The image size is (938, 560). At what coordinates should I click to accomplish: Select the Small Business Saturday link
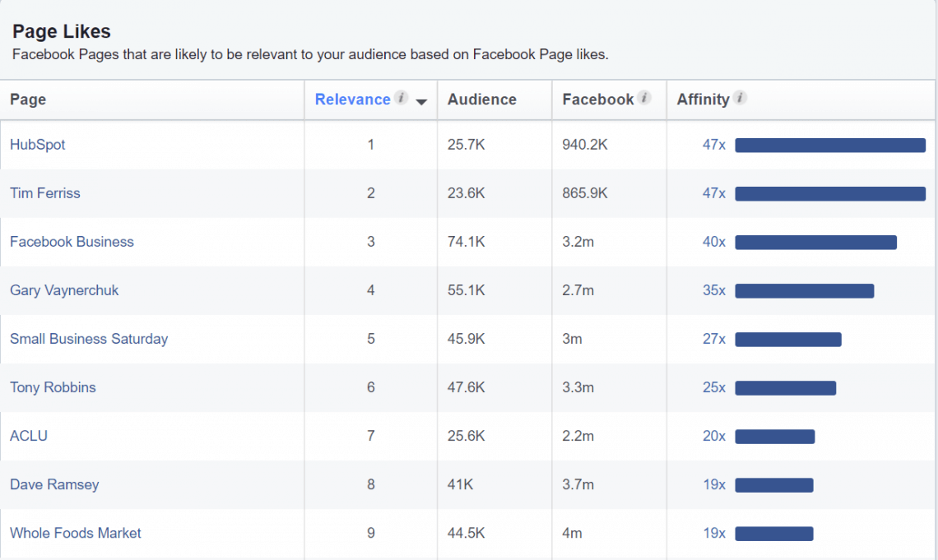point(88,339)
